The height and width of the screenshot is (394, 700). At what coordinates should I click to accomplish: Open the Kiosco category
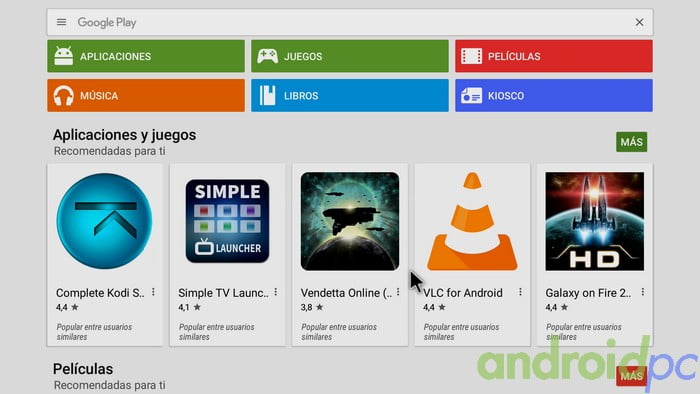click(x=554, y=95)
